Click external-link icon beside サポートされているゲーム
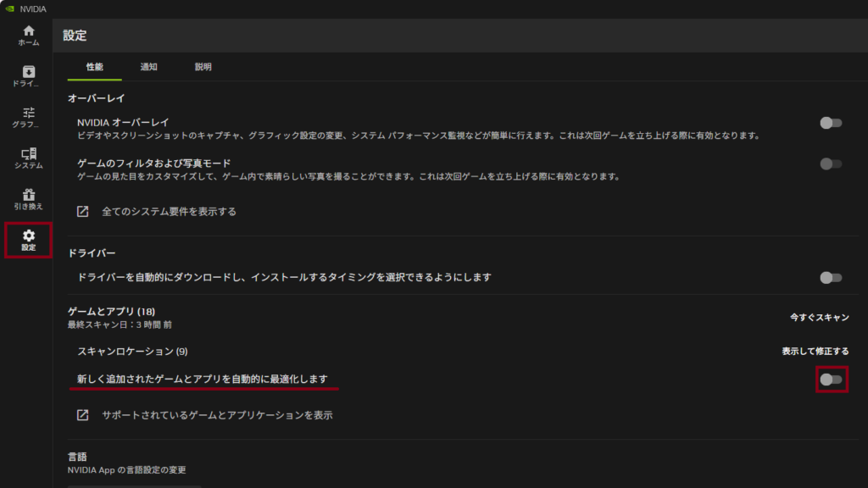The height and width of the screenshot is (488, 868). click(82, 415)
